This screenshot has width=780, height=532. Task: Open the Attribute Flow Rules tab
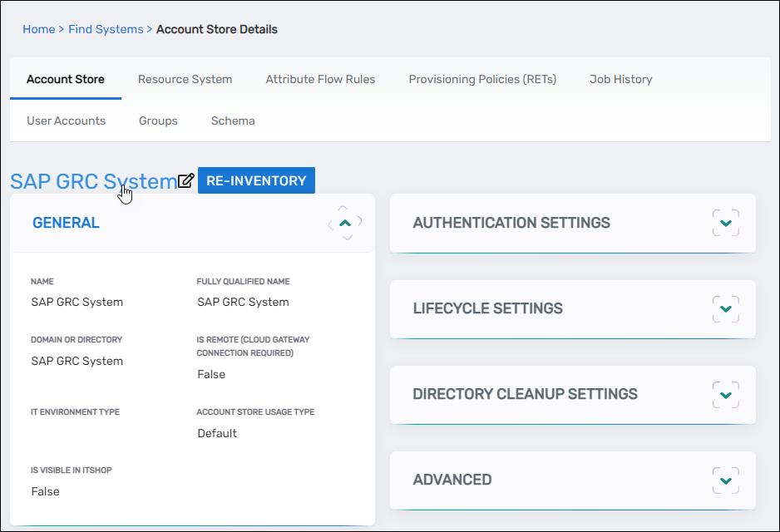pos(320,80)
